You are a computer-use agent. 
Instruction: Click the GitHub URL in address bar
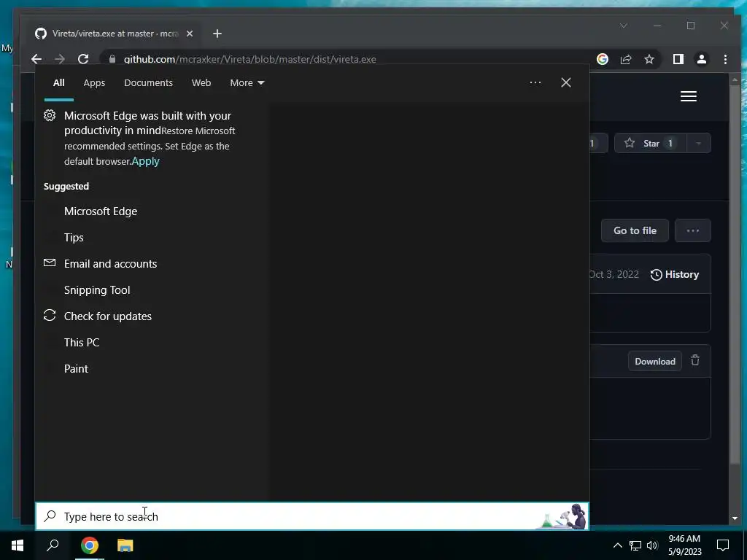249,59
